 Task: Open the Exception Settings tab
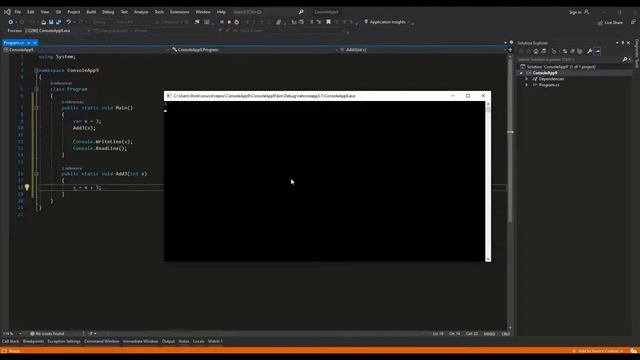64,341
